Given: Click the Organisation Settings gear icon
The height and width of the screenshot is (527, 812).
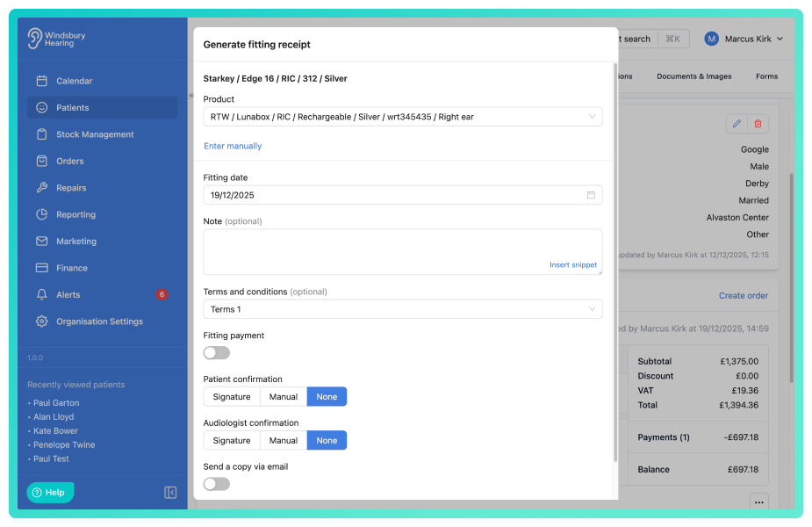Looking at the screenshot, I should click(x=42, y=321).
